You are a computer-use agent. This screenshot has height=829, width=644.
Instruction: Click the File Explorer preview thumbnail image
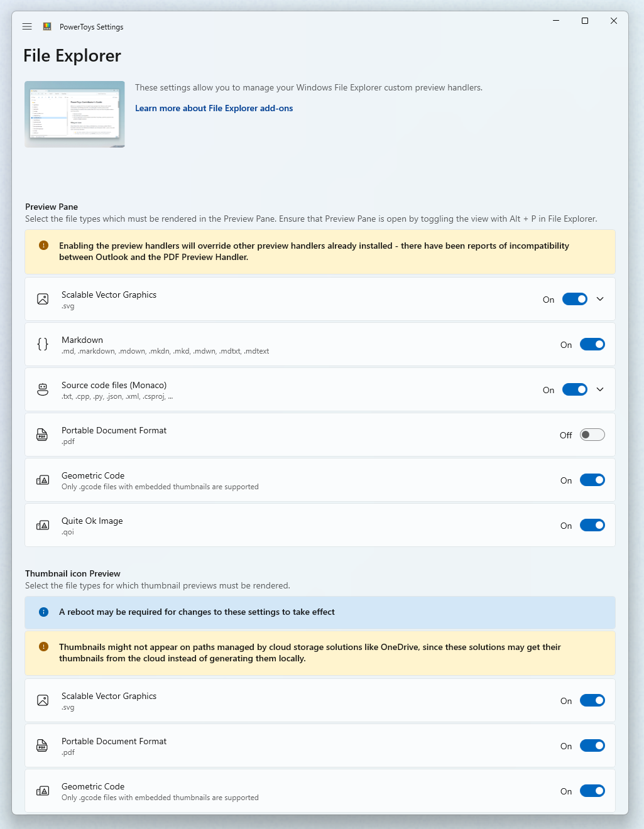(74, 114)
